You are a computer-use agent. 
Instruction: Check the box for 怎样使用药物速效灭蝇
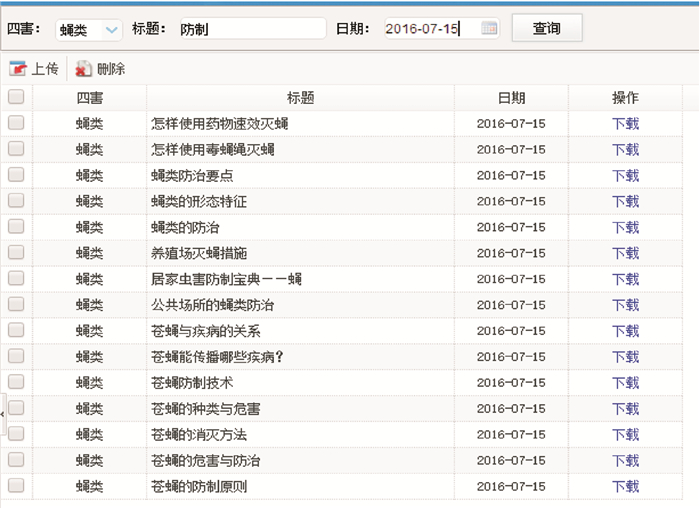click(x=16, y=123)
